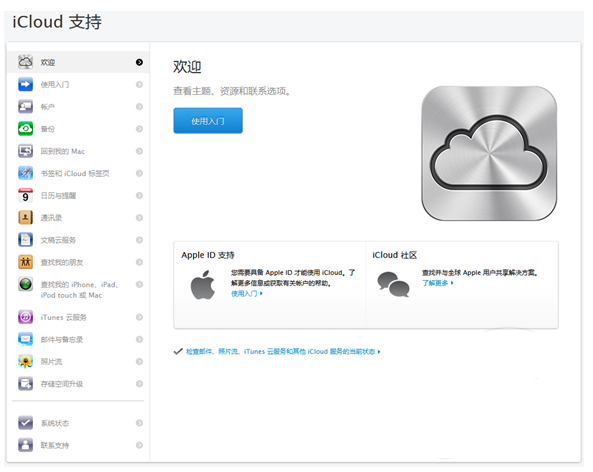Image resolution: width=593 pixels, height=472 pixels.
Task: Click the purple iTunes 云服务 icon
Action: pyautogui.click(x=25, y=317)
